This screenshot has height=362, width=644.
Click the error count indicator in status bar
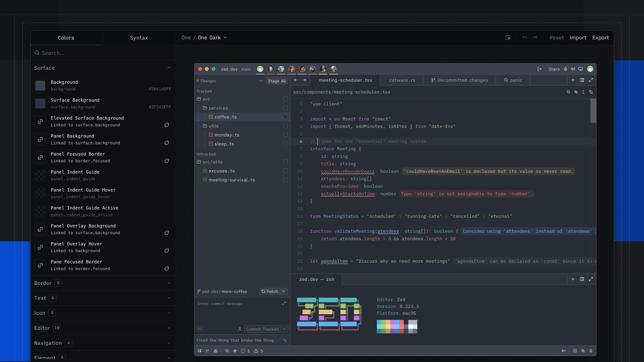click(x=246, y=351)
